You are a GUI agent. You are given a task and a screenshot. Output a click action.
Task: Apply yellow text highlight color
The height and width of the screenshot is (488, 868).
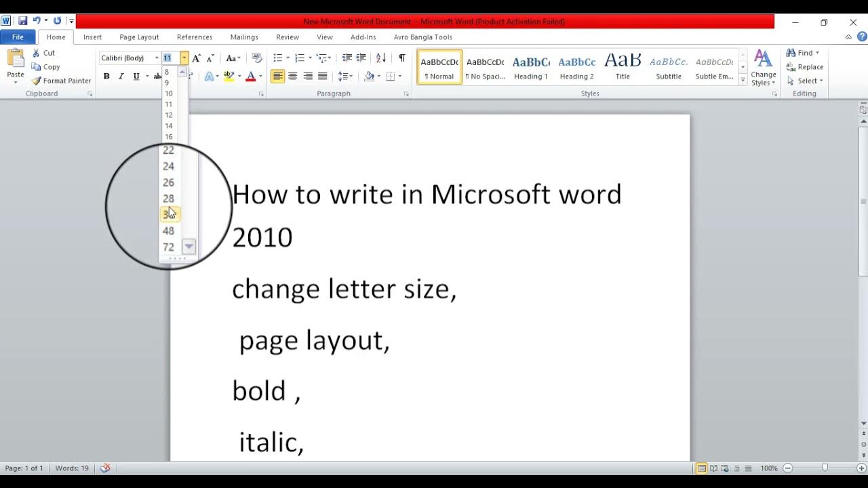tap(229, 77)
